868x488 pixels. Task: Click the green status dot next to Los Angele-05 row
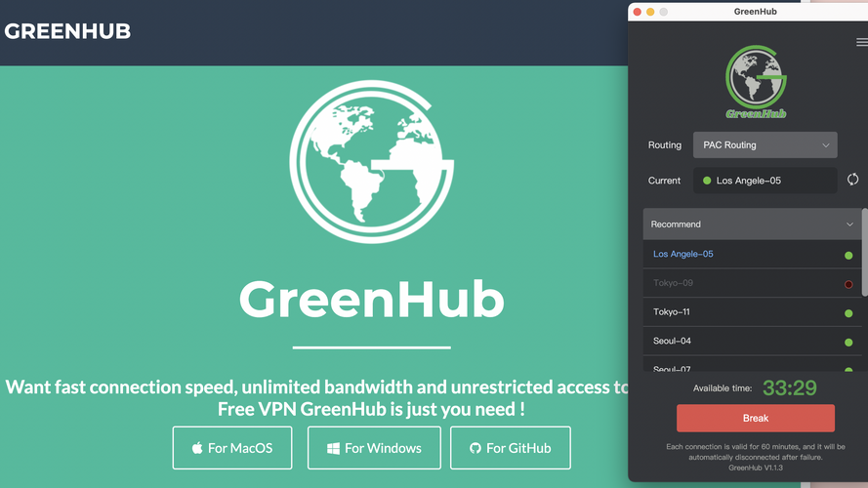(848, 255)
